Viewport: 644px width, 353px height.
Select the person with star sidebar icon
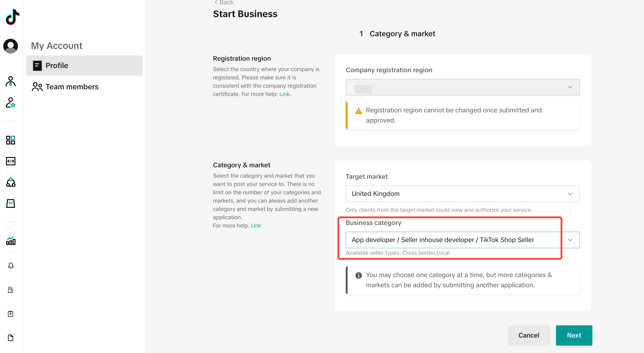[11, 103]
